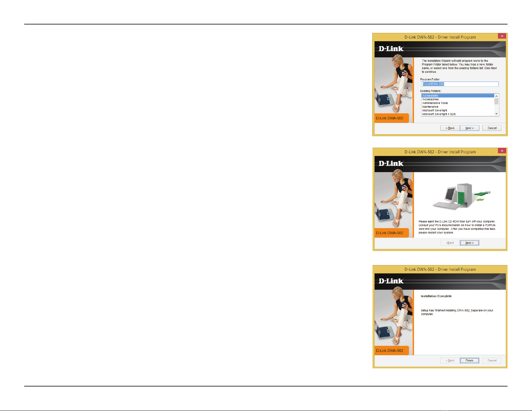This screenshot has height=411, width=532.
Task: Click Back in the Installation Complete dialog
Action: (x=450, y=361)
